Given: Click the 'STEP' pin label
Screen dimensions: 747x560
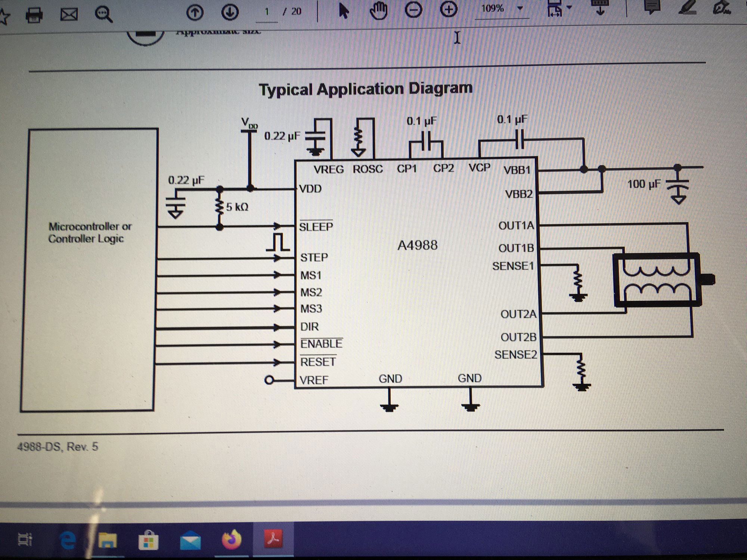Looking at the screenshot, I should 314,257.
